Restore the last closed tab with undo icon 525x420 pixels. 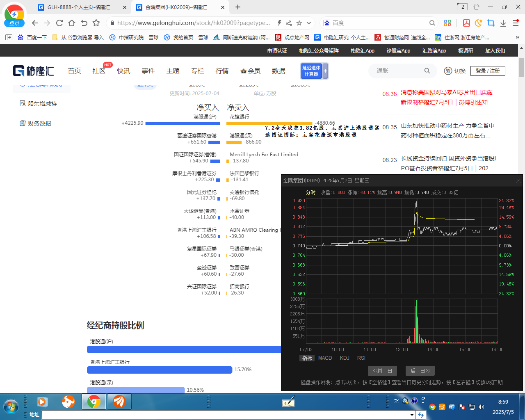click(x=84, y=23)
